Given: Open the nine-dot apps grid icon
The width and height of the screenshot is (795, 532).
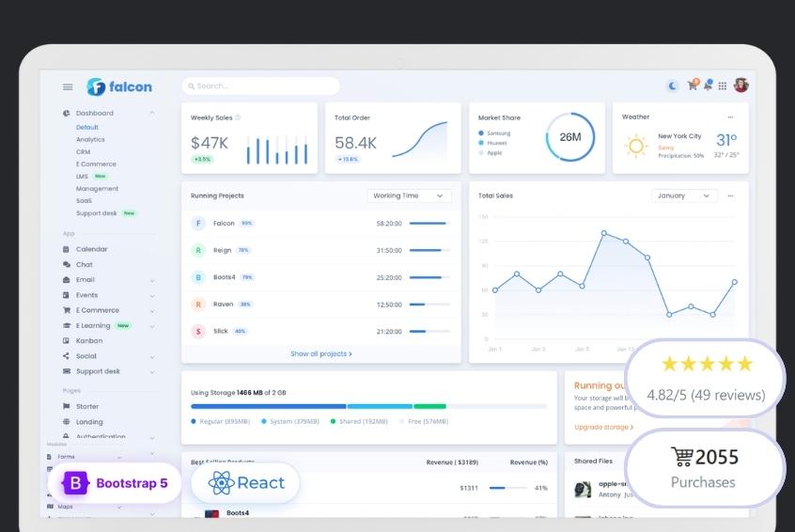Looking at the screenshot, I should (723, 86).
